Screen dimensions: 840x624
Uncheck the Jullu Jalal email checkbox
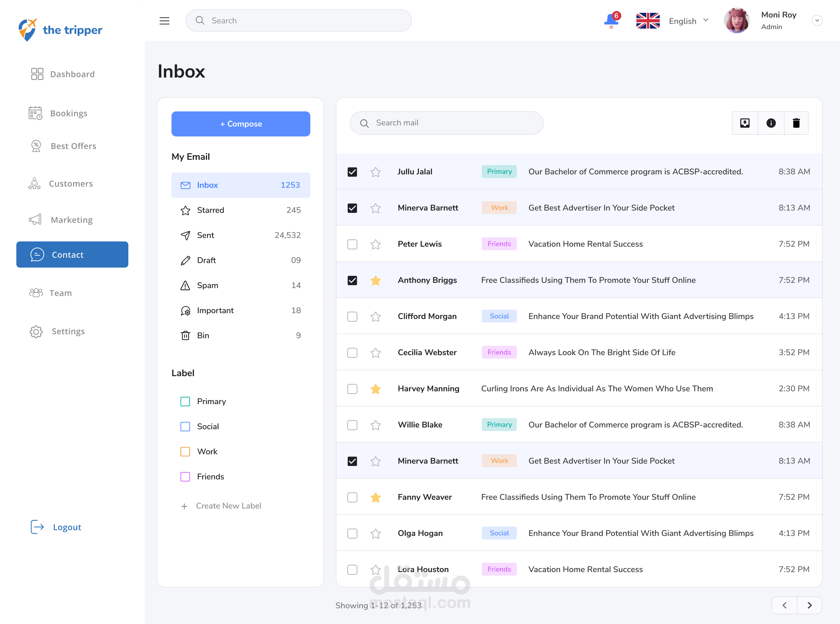[352, 172]
